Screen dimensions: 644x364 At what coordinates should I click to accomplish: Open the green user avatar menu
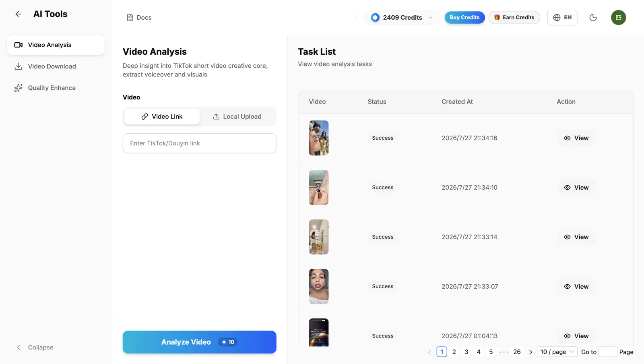point(618,18)
